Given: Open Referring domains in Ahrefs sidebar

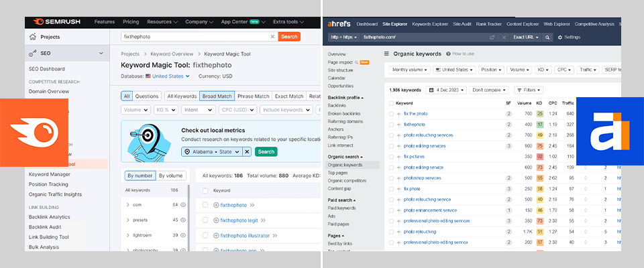Looking at the screenshot, I should [345, 121].
